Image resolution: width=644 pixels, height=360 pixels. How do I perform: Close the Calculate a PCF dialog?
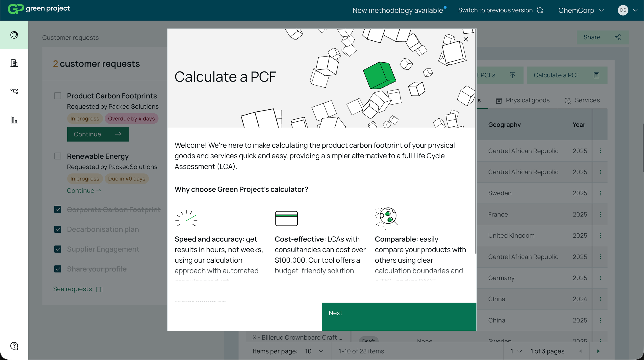click(466, 40)
